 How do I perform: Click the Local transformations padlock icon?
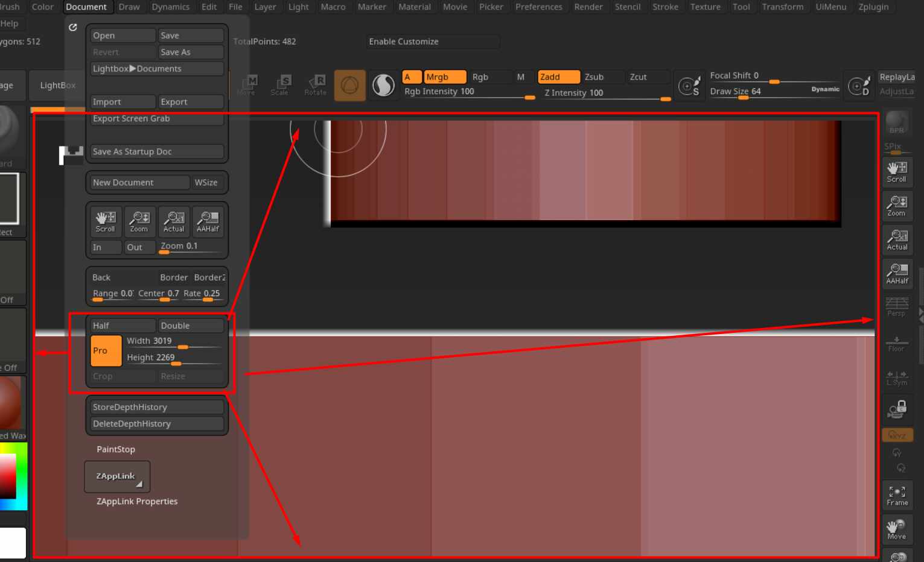click(x=897, y=408)
